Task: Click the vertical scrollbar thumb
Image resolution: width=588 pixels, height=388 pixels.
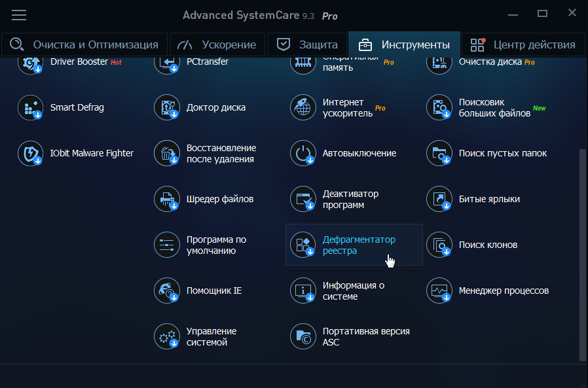Action: point(581,255)
